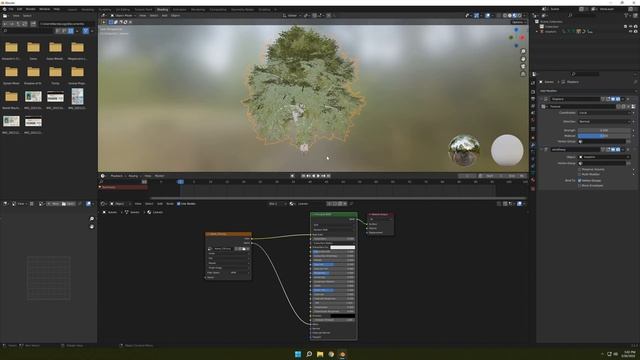Click viewport zoom magnifier gizmo icon
The image size is (640, 360).
click(x=523, y=51)
